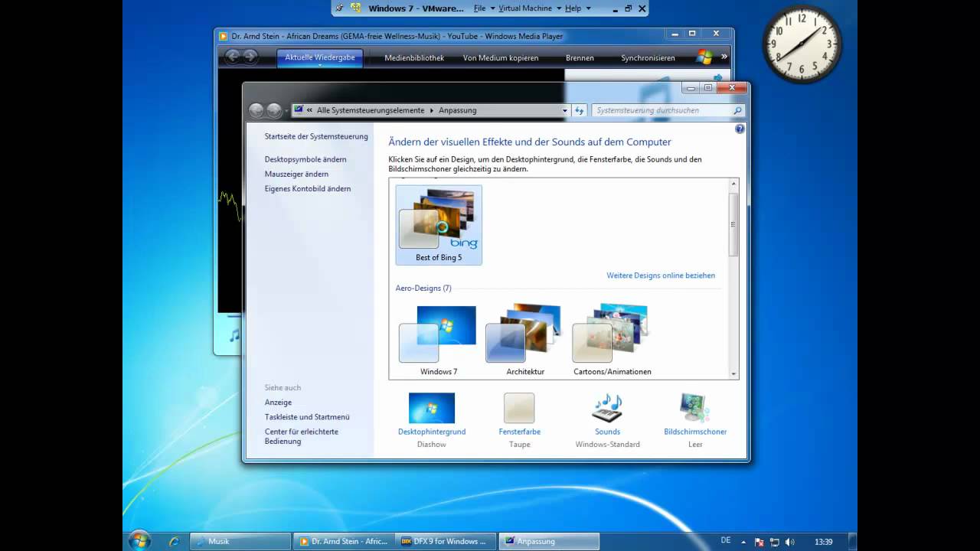The width and height of the screenshot is (980, 551).
Task: Open Von Medium kopieren tab
Action: (501, 57)
